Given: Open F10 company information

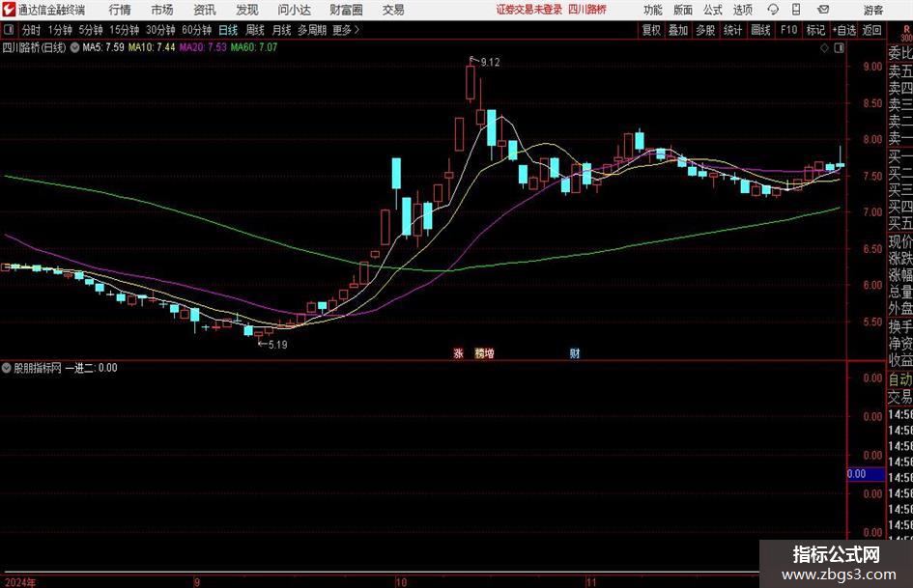Looking at the screenshot, I should tap(789, 30).
